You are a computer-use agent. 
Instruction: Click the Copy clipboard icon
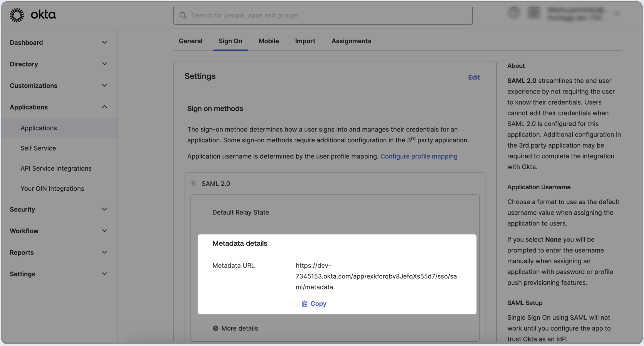click(x=304, y=304)
